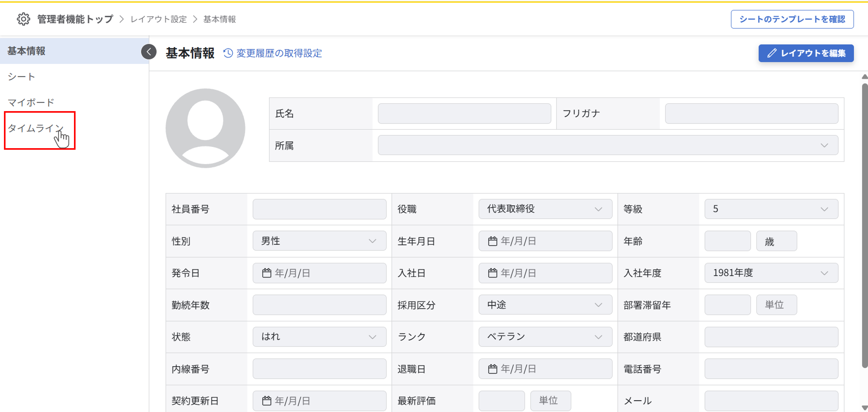
Task: Open the 入社年度 dropdown showing 1981年度
Action: pyautogui.click(x=771, y=273)
